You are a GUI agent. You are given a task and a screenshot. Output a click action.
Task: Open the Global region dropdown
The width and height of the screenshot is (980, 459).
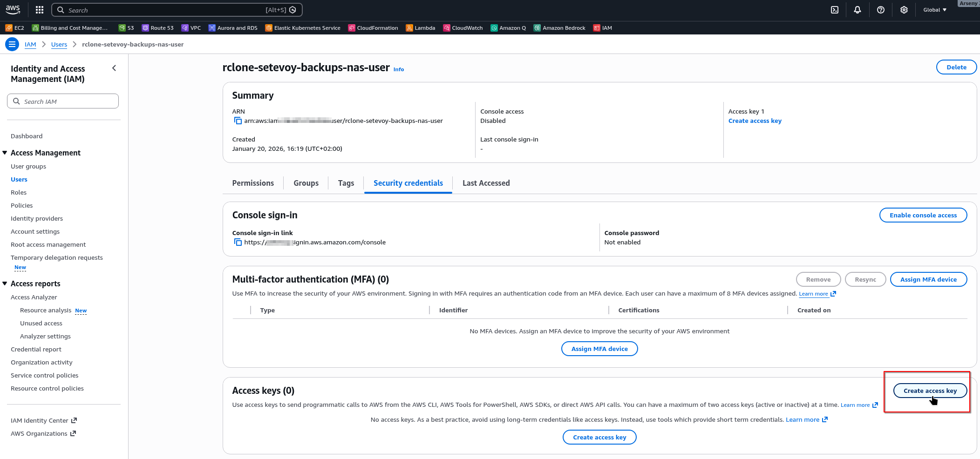coord(934,10)
